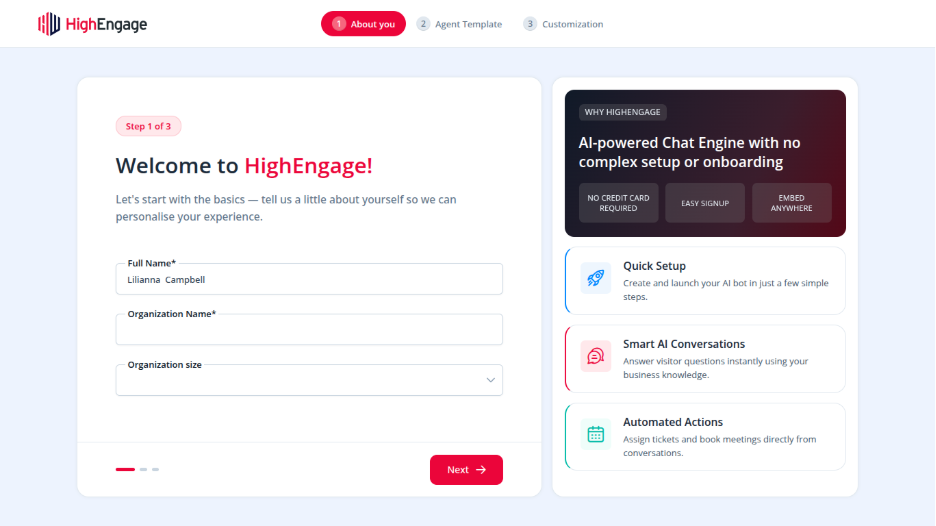This screenshot has height=526, width=936.
Task: Select the About you step tab
Action: (x=363, y=24)
